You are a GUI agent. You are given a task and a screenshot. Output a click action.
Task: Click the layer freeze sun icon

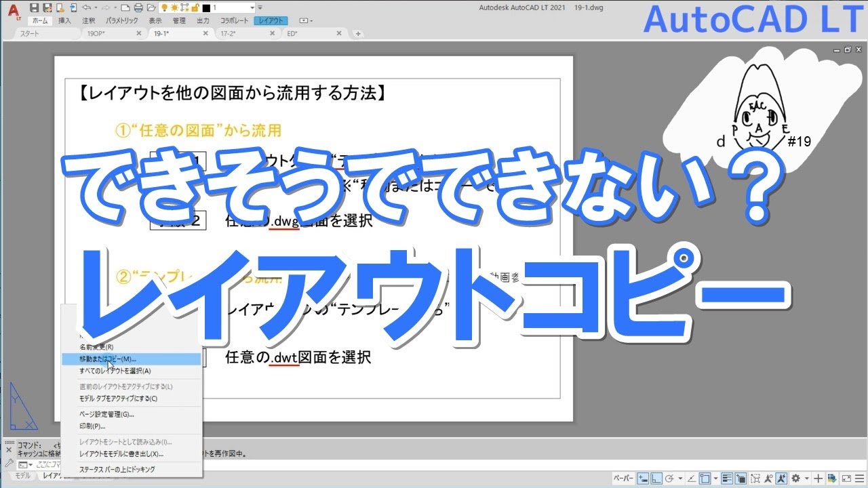174,7
